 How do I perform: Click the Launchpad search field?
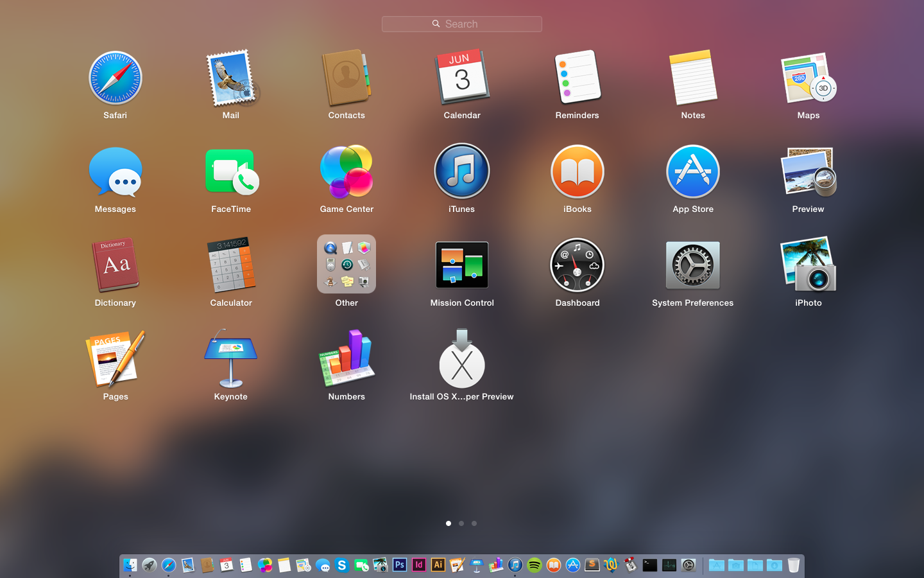(462, 24)
